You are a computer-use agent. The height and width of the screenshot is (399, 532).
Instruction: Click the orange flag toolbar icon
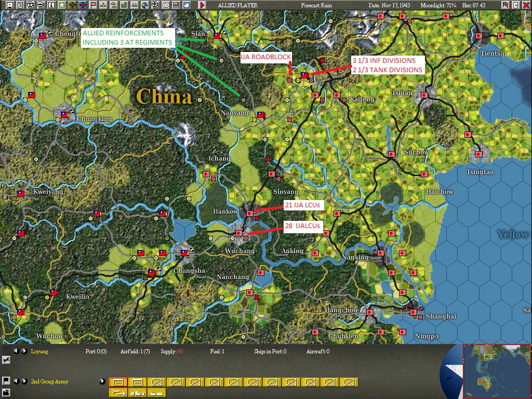click(92, 5)
